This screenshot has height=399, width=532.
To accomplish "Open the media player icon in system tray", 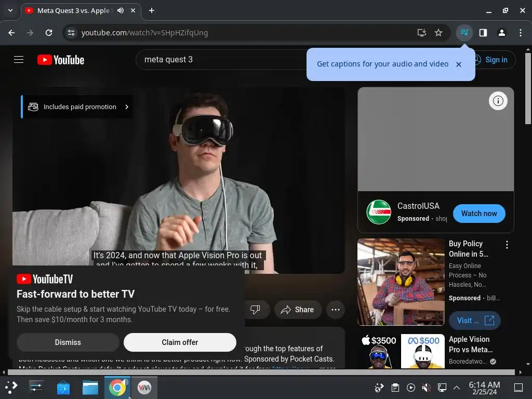I will [x=410, y=388].
